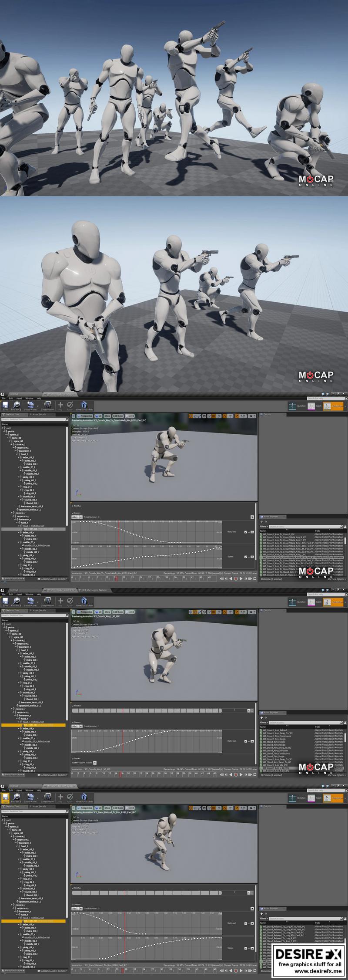Click Make Static Mesh in the Stand_Relaxed_To_Run editor
The width and height of the screenshot is (348, 980).
84,798
